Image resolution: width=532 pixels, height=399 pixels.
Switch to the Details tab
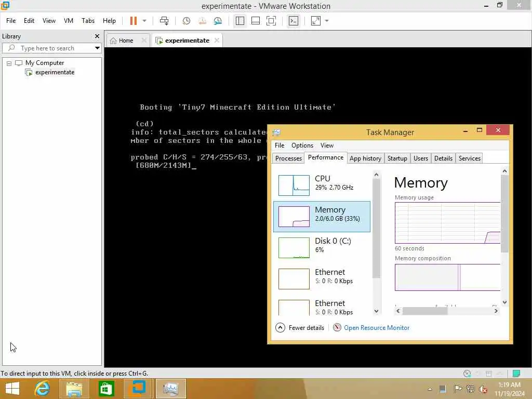443,158
